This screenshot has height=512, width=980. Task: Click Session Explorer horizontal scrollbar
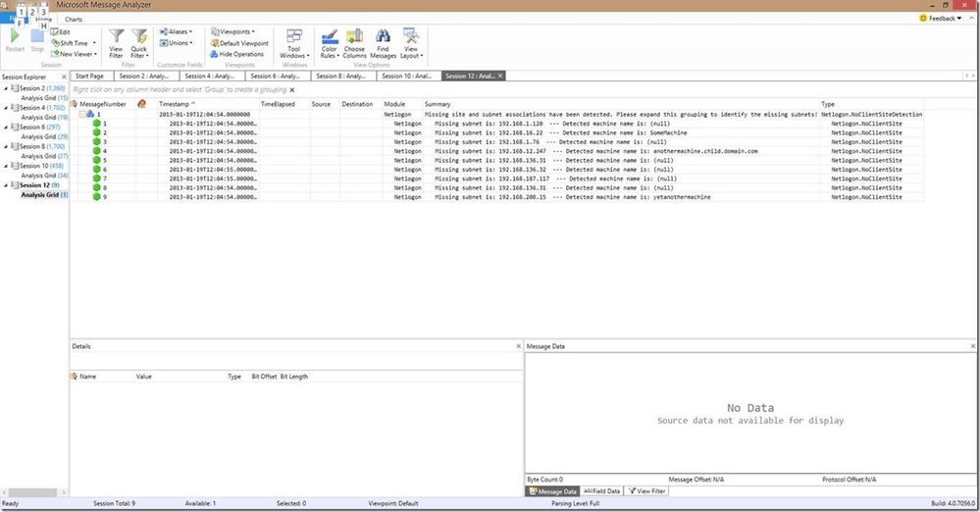(33, 492)
